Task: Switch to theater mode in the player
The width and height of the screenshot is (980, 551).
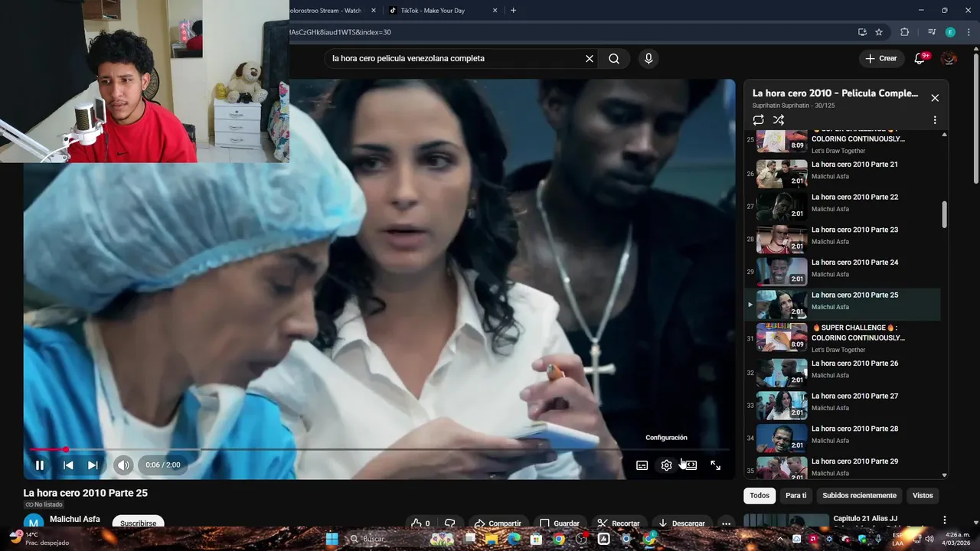Action: (x=691, y=465)
